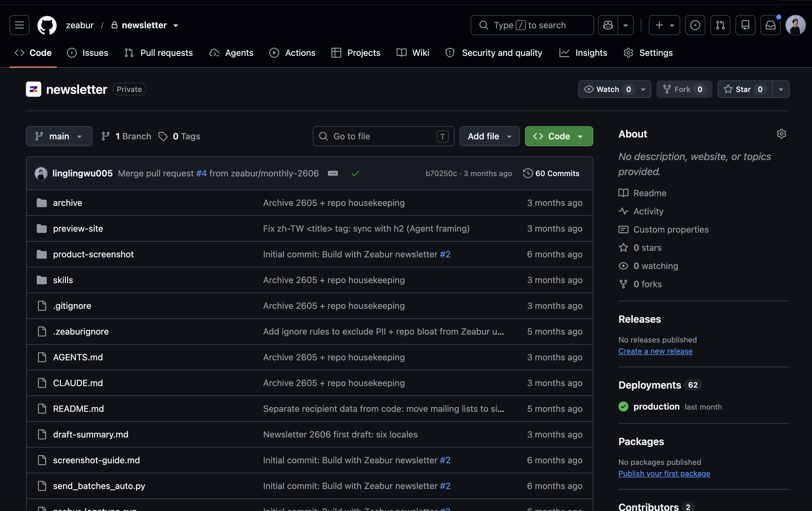
Task: Open the notifications inbox icon
Action: coord(771,25)
